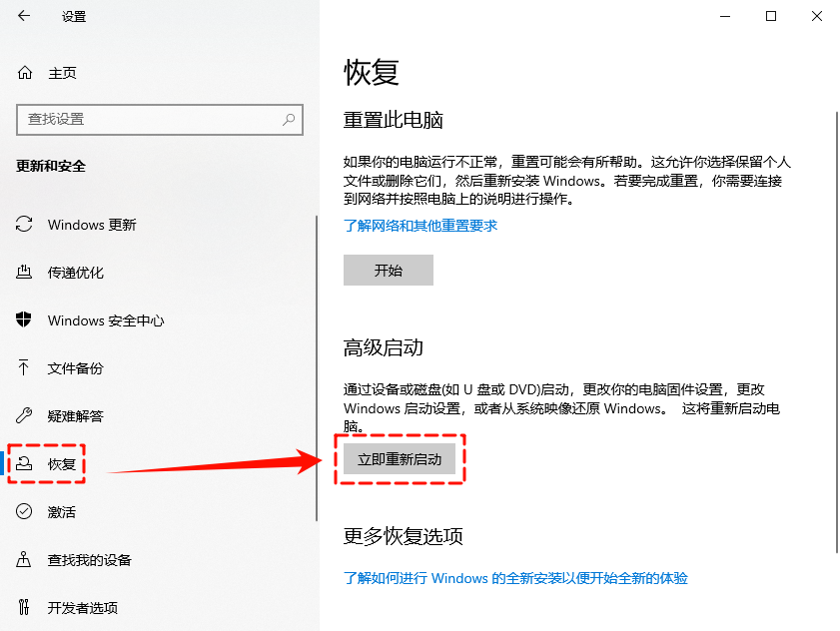Focus the 查找设置 search field
840x631 pixels.
[160, 120]
